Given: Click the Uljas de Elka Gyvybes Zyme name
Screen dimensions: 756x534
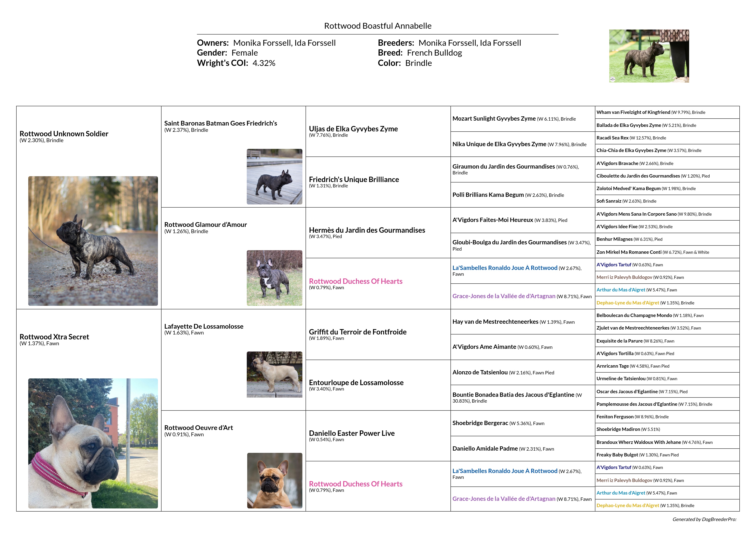Looking at the screenshot, I should click(353, 129).
